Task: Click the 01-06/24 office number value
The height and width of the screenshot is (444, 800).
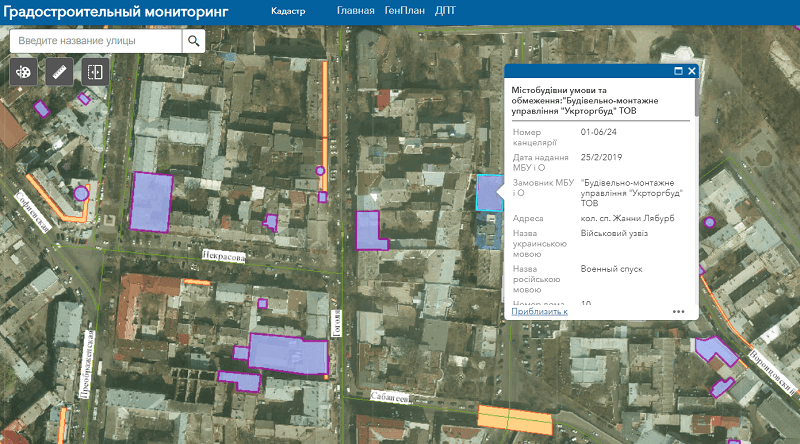Action: (598, 132)
